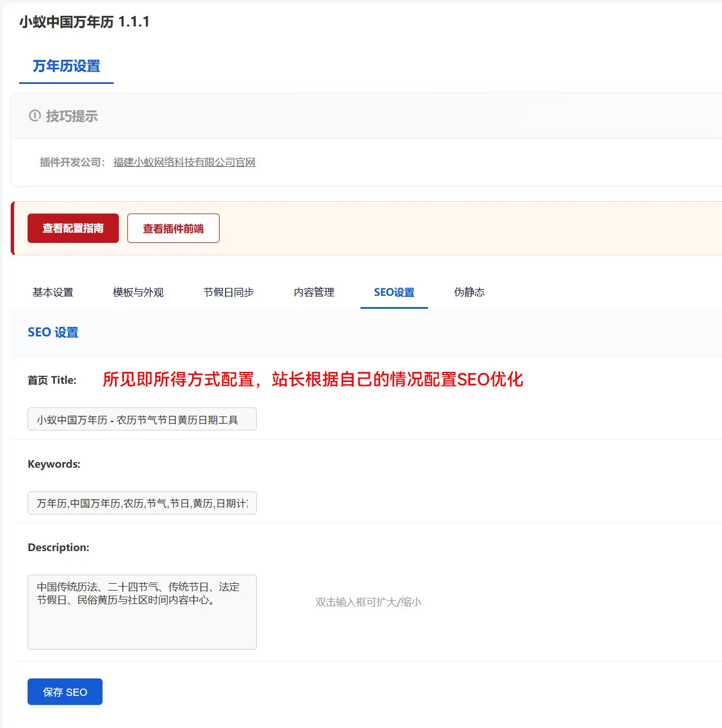Click into the Keywords input field
This screenshot has height=728, width=722.
[x=142, y=503]
